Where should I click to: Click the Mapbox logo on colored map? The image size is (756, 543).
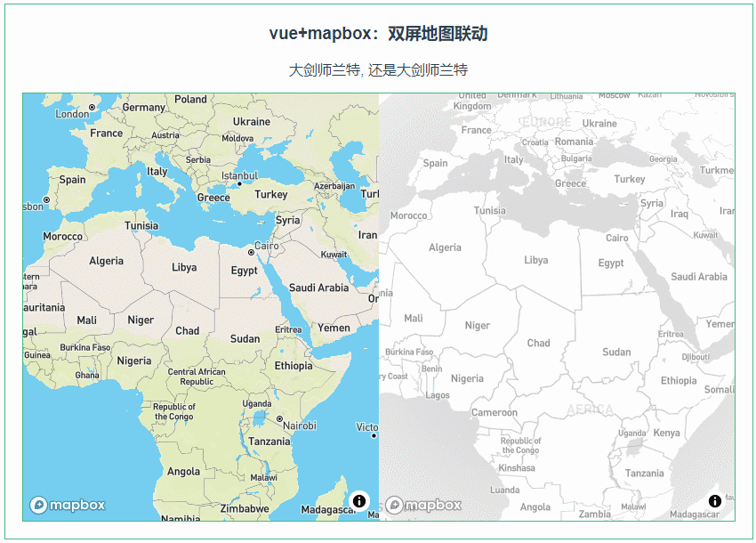pos(68,505)
